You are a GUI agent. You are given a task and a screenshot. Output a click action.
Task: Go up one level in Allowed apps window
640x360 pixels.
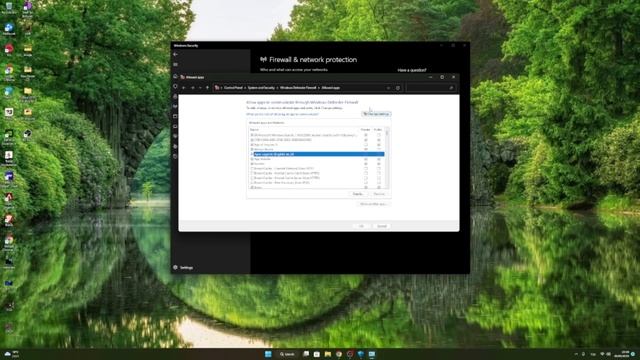pyautogui.click(x=207, y=88)
